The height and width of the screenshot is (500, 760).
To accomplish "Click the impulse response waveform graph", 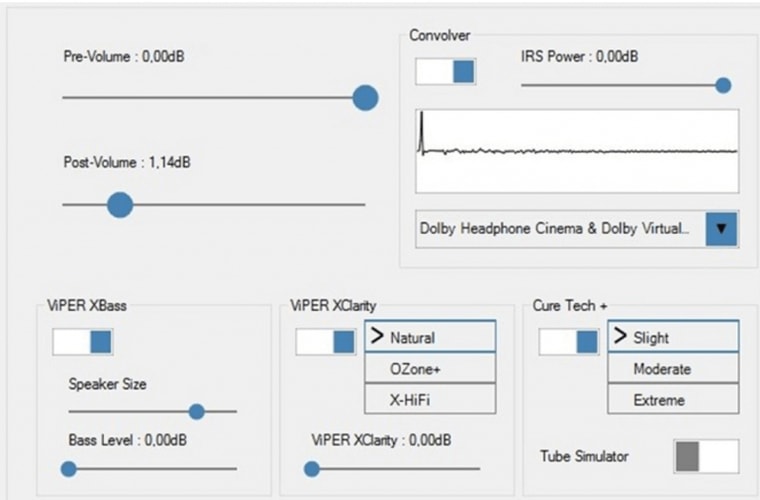I will [x=577, y=151].
